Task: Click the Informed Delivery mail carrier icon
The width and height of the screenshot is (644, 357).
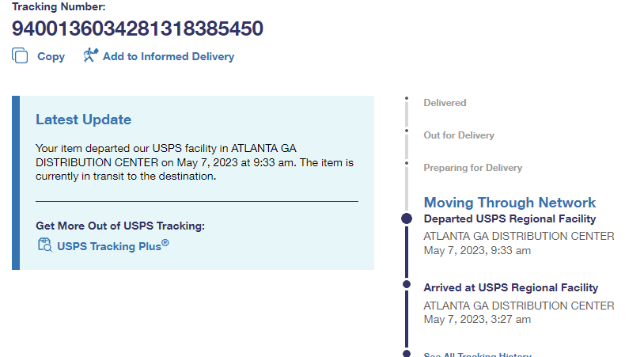Action: click(90, 56)
